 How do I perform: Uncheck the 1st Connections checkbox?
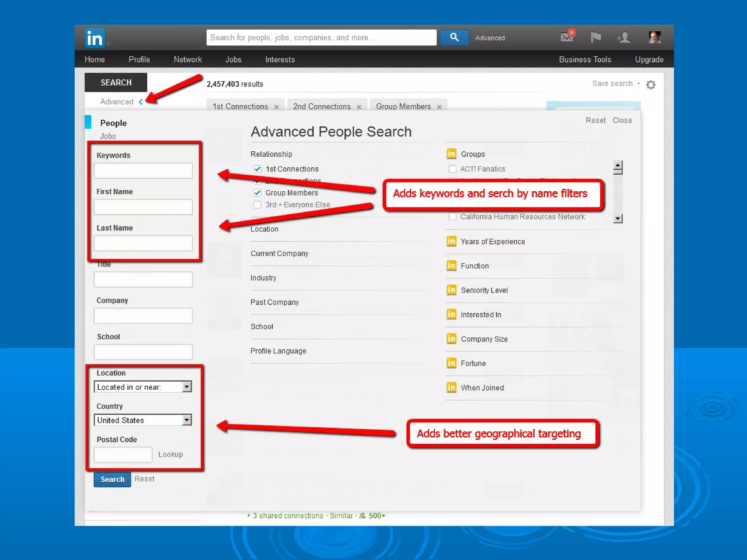(258, 169)
